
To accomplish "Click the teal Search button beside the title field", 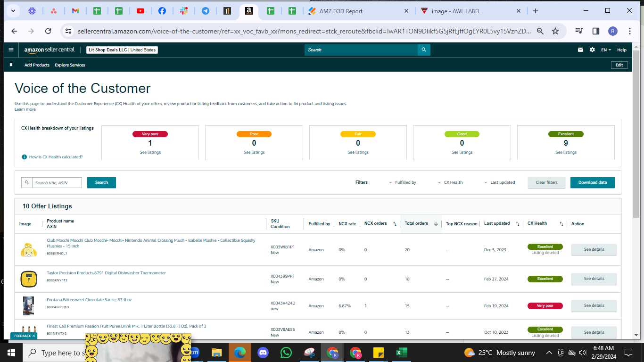I will [x=101, y=182].
